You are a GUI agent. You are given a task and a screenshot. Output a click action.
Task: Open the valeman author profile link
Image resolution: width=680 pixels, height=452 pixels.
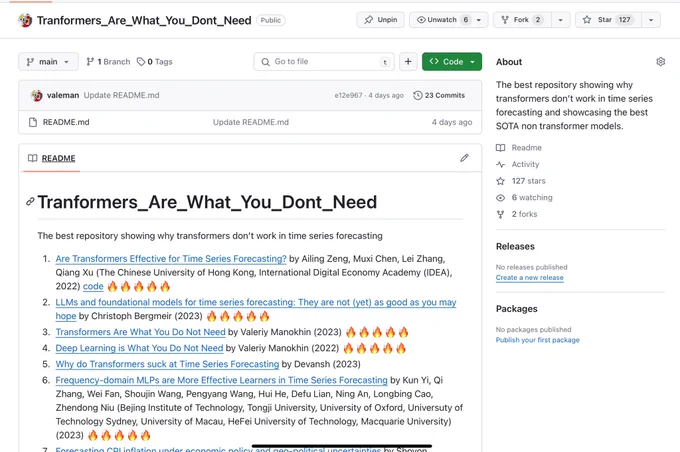pos(63,95)
